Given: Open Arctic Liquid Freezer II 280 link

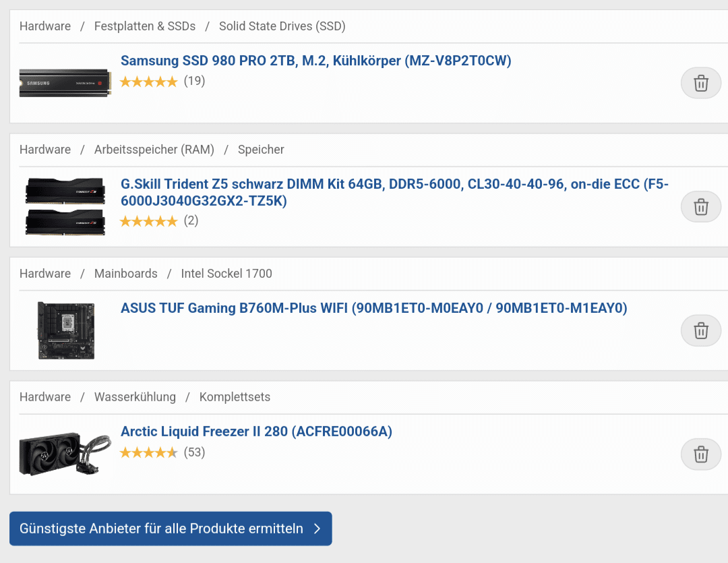Looking at the screenshot, I should click(256, 432).
